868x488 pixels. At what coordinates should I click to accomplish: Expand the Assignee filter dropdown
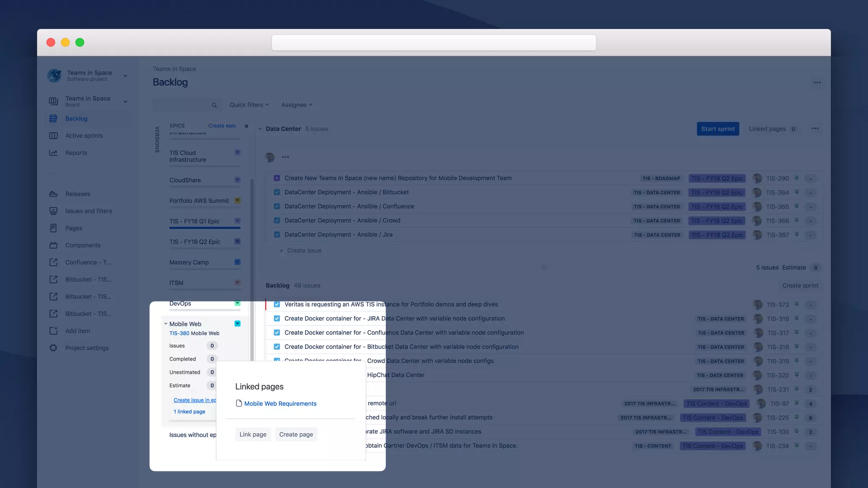pos(297,105)
